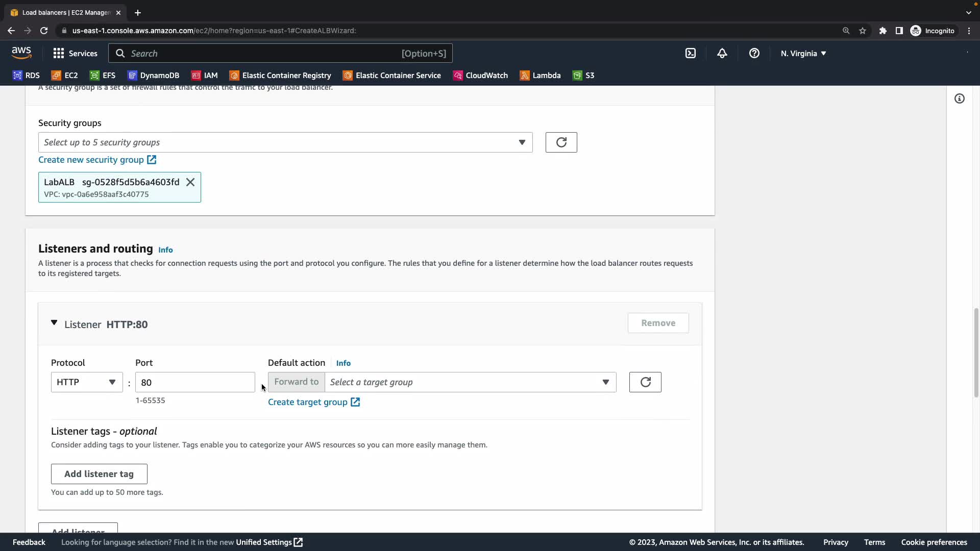Refresh the security groups list

point(561,142)
